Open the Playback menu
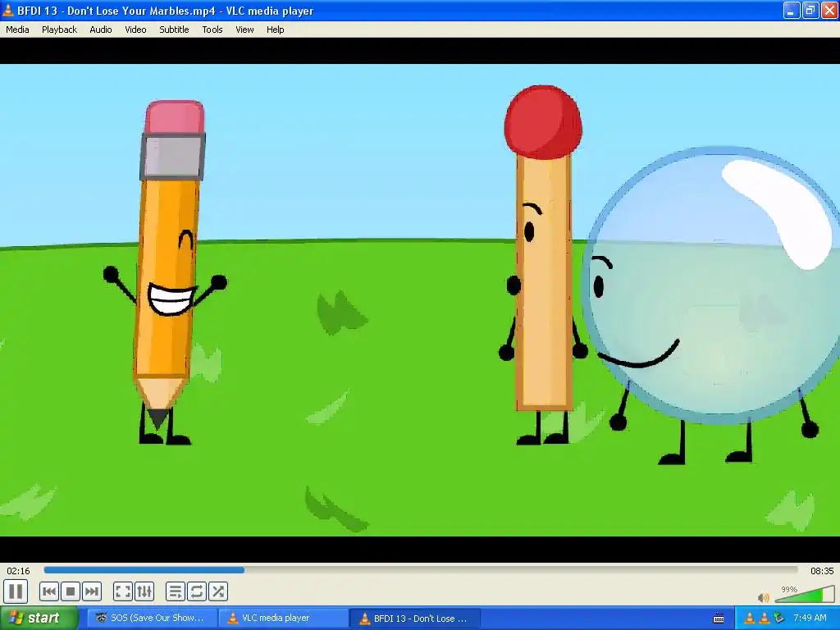Image resolution: width=840 pixels, height=630 pixels. (59, 30)
